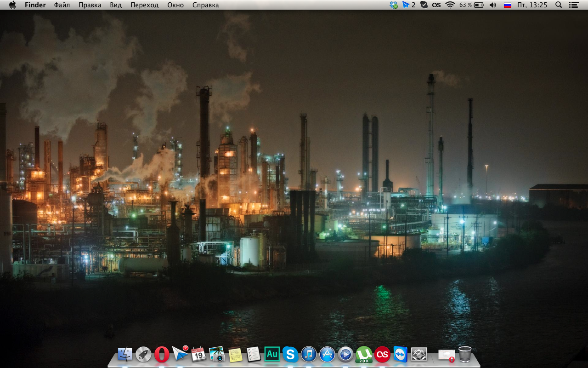Open the Trash in the dock

point(465,354)
